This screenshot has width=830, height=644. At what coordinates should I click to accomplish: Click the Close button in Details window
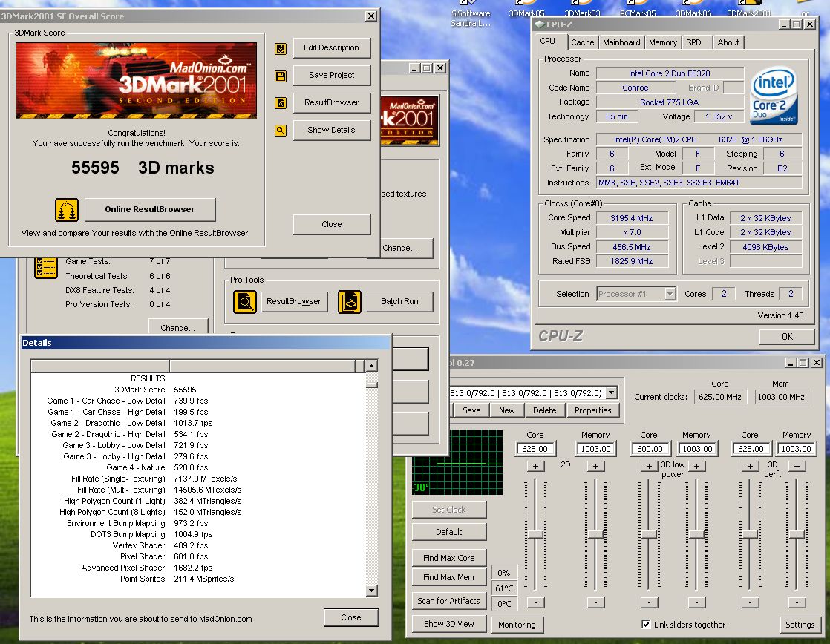(351, 617)
